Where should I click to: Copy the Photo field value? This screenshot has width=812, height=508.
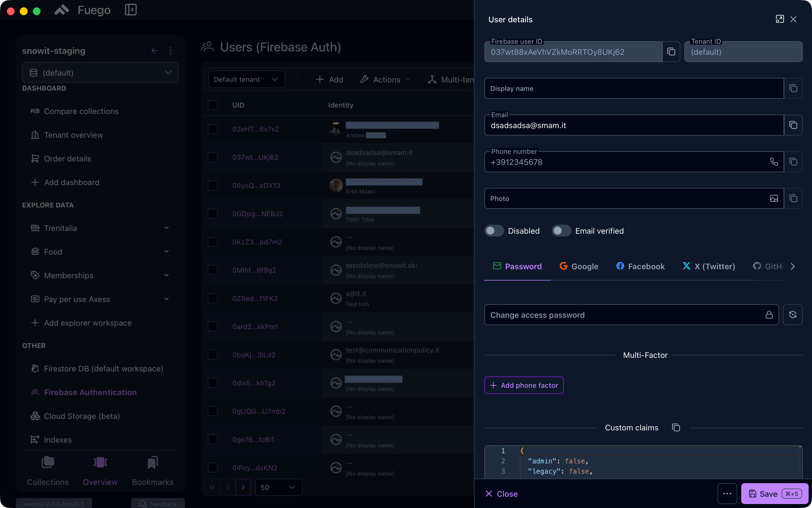point(793,198)
